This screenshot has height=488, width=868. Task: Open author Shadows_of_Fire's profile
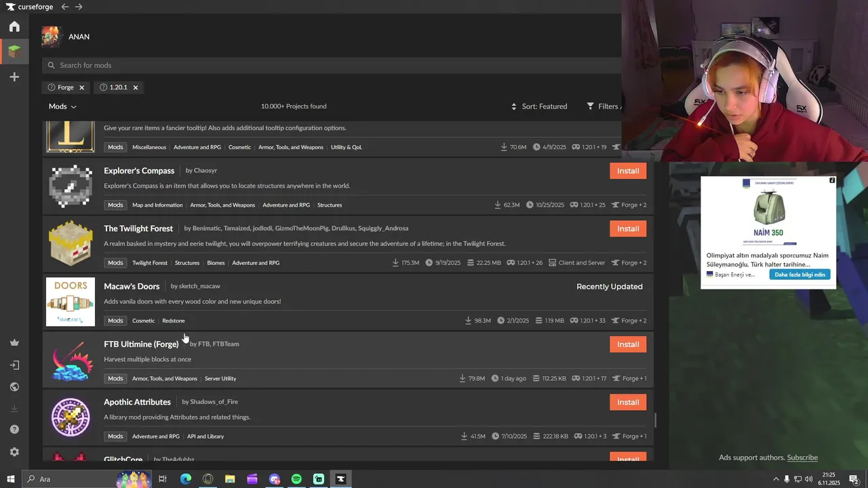tap(214, 402)
